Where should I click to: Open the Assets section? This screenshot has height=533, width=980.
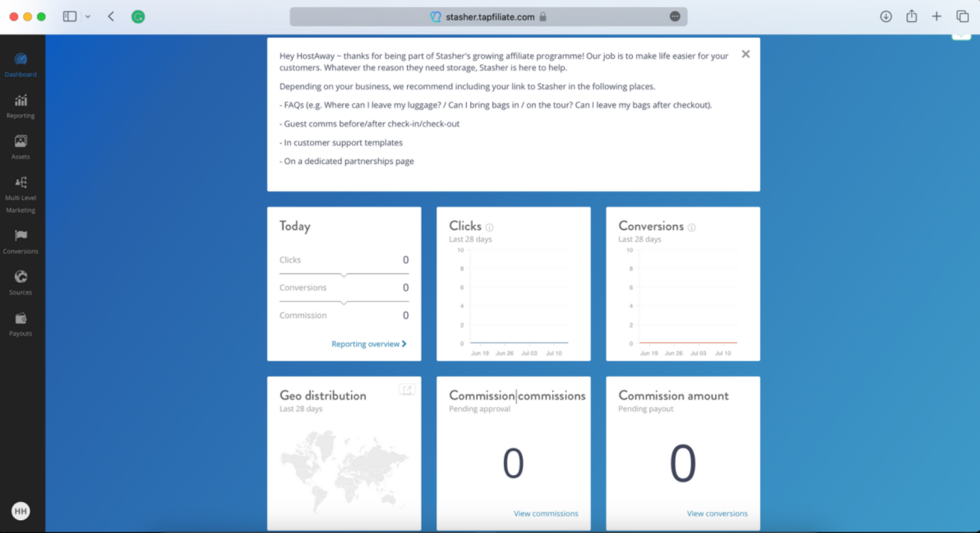21,148
